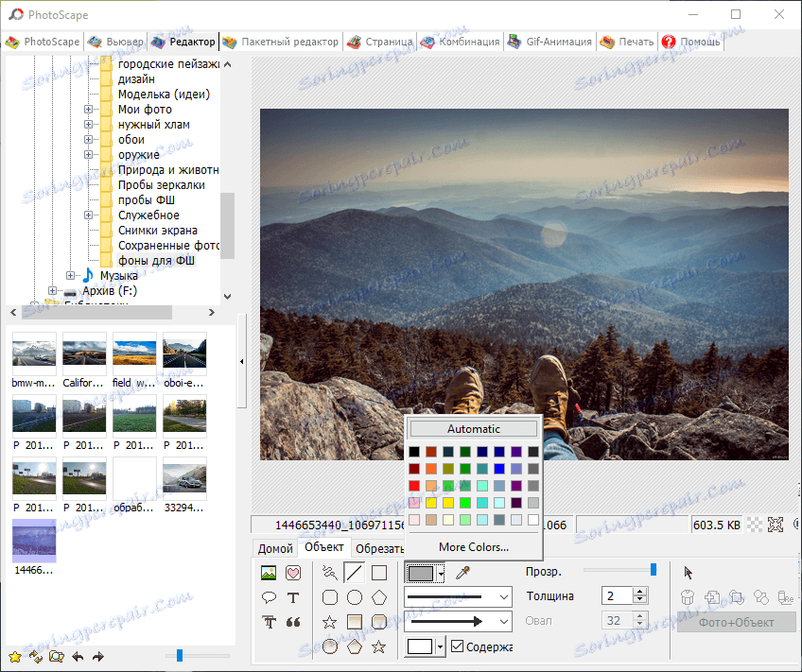Screen dimensions: 802x672
Task: Select the bmw-m thumbnail image
Action: click(x=35, y=352)
